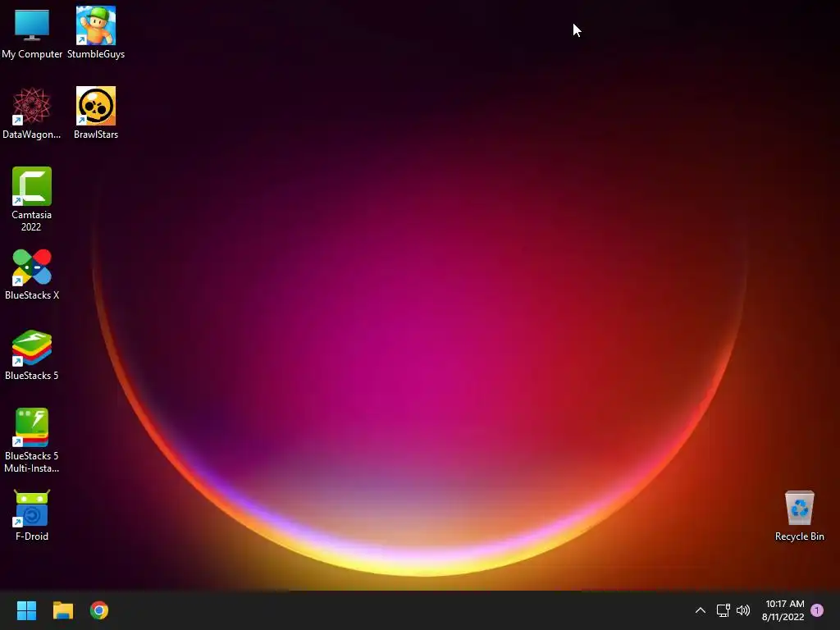
Task: Show hidden system tray icons
Action: (701, 610)
